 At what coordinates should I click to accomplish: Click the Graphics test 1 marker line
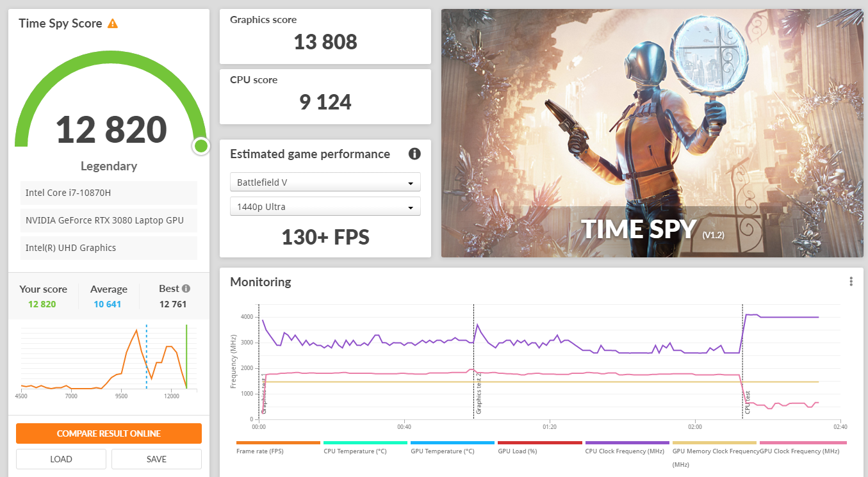point(259,362)
